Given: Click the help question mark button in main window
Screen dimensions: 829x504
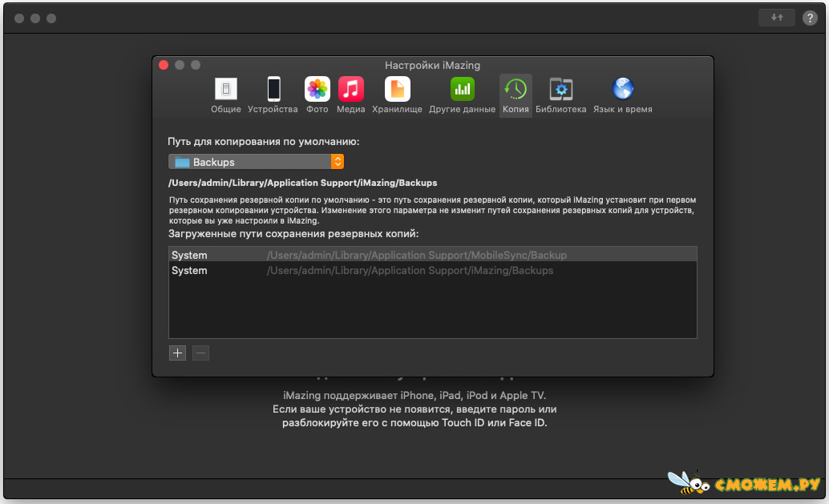Looking at the screenshot, I should tap(810, 18).
